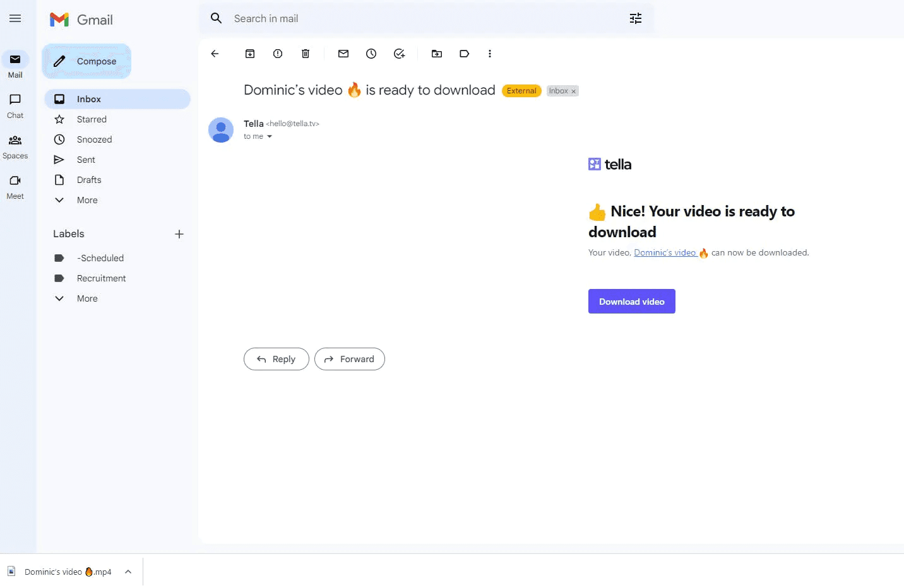904x588 pixels.
Task: Open Meet in side rail
Action: click(x=15, y=186)
